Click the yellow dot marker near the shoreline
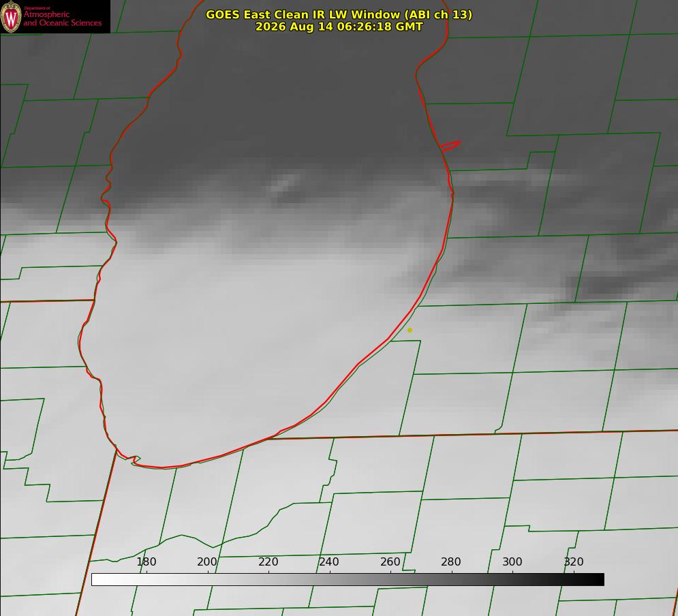Image resolution: width=678 pixels, height=616 pixels. pos(410,330)
